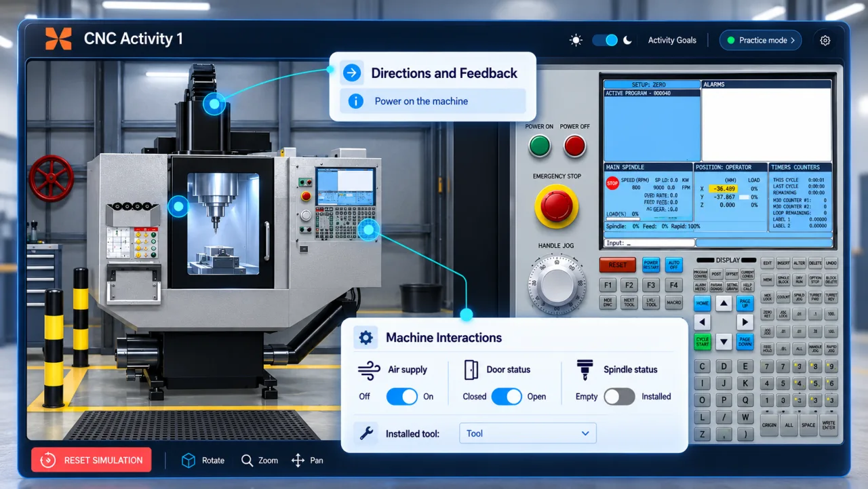The width and height of the screenshot is (868, 489).
Task: Click the SPACE key
Action: click(x=808, y=425)
